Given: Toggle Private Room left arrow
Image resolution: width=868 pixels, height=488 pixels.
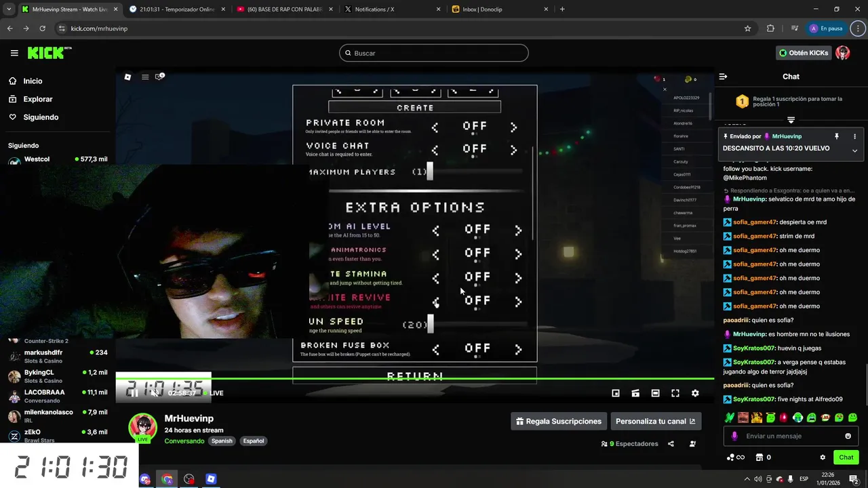Looking at the screenshot, I should tap(435, 127).
